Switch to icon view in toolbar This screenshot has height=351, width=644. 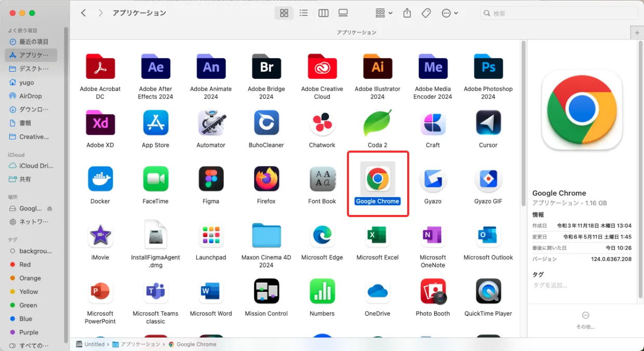(x=284, y=14)
